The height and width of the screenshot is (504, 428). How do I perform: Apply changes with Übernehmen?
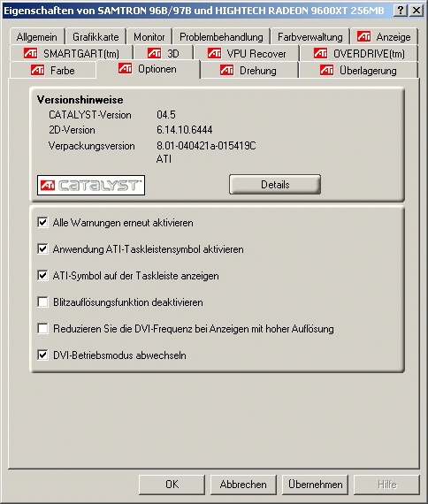click(x=315, y=485)
